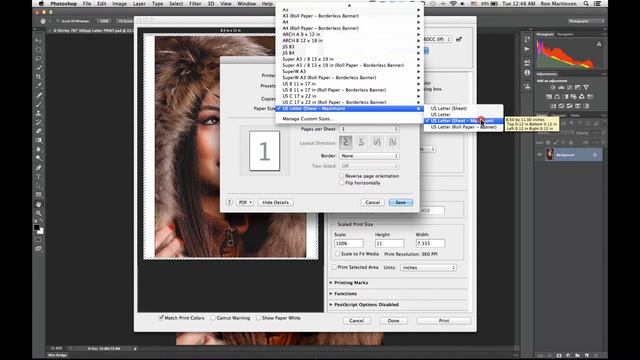
Task: Click Done button in print dialog
Action: [x=393, y=321]
